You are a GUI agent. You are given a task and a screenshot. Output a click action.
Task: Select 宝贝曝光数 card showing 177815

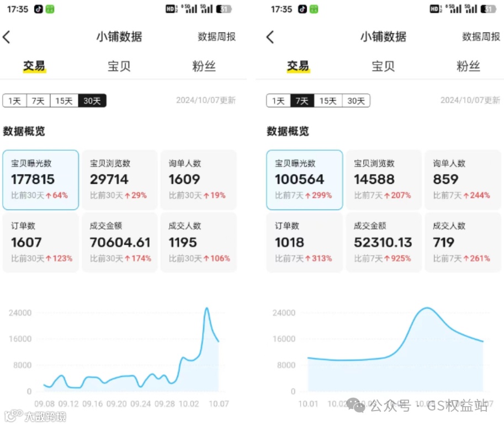(40, 180)
